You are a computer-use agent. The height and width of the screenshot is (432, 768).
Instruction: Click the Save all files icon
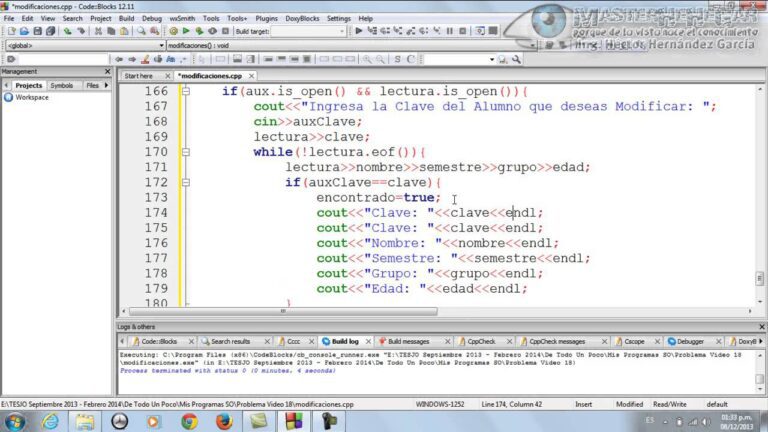click(x=50, y=31)
